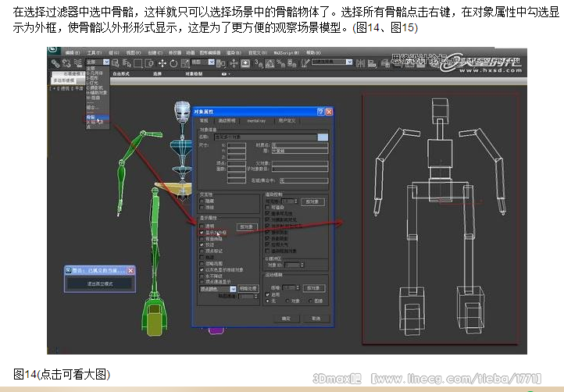This screenshot has height=392, width=564.
Task: Open the MAXScript menu
Action: (286, 53)
